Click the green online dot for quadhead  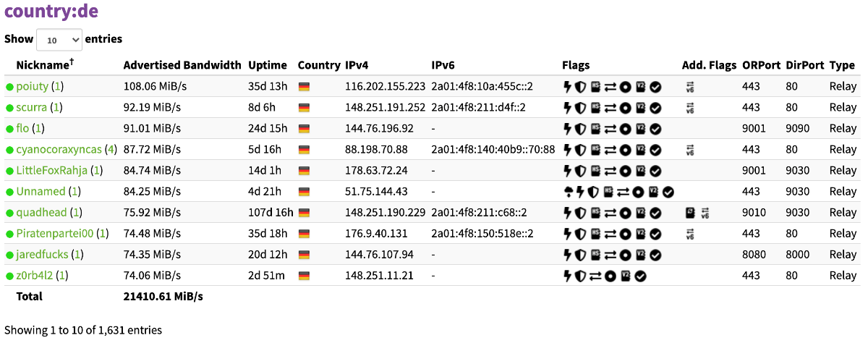[x=9, y=213]
